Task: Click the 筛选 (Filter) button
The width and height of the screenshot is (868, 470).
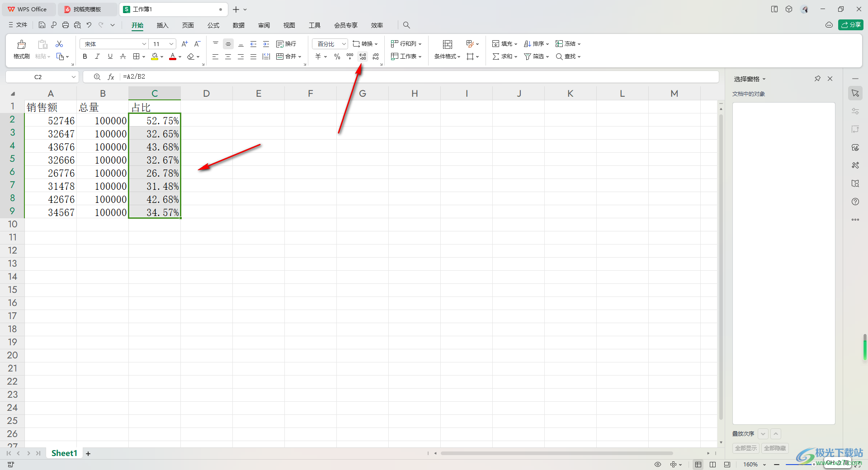Action: click(x=536, y=56)
